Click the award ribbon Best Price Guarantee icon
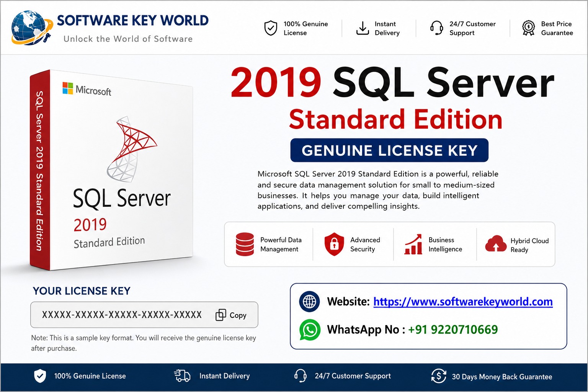 (x=529, y=28)
